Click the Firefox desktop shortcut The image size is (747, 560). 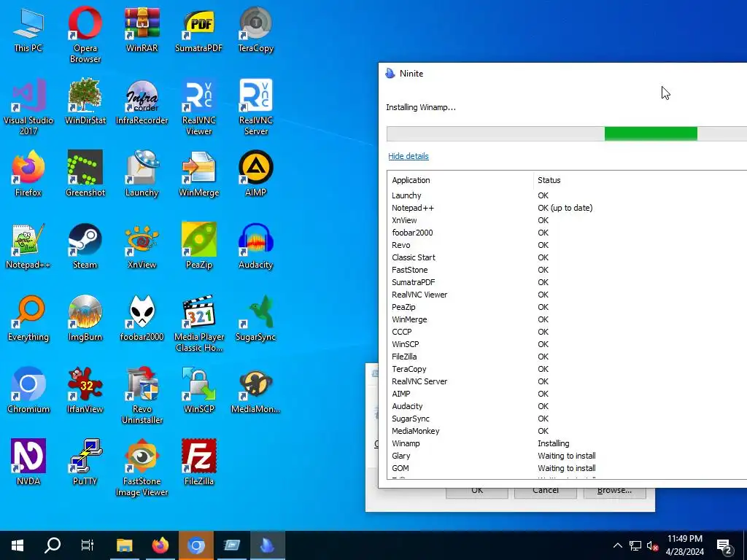point(28,174)
